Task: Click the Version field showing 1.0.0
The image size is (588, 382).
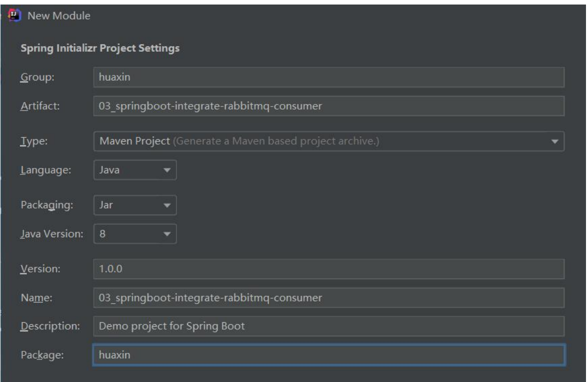Action: click(x=328, y=268)
